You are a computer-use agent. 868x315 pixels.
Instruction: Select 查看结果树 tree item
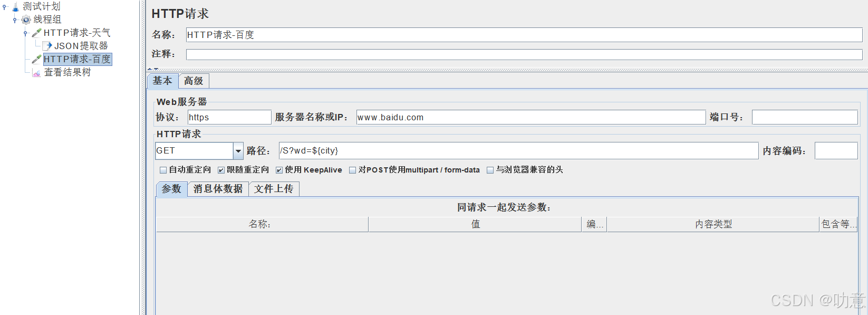(67, 72)
